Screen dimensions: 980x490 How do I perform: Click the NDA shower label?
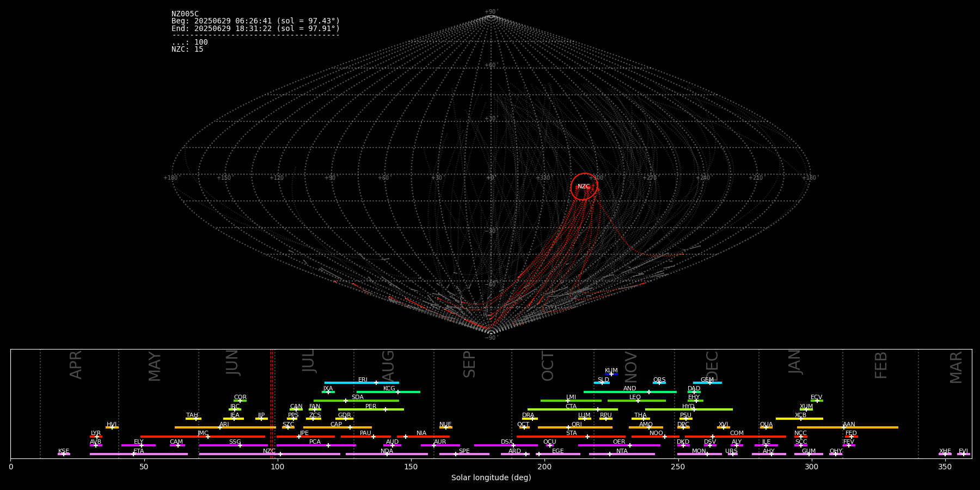387,451
